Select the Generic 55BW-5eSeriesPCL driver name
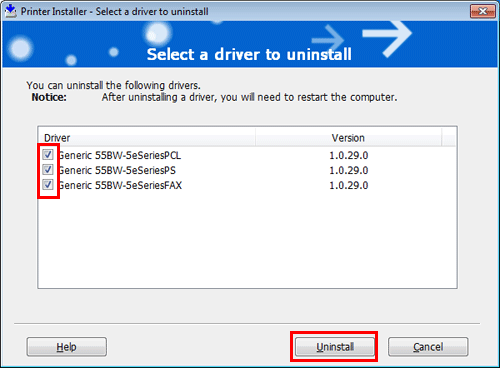 coord(120,155)
